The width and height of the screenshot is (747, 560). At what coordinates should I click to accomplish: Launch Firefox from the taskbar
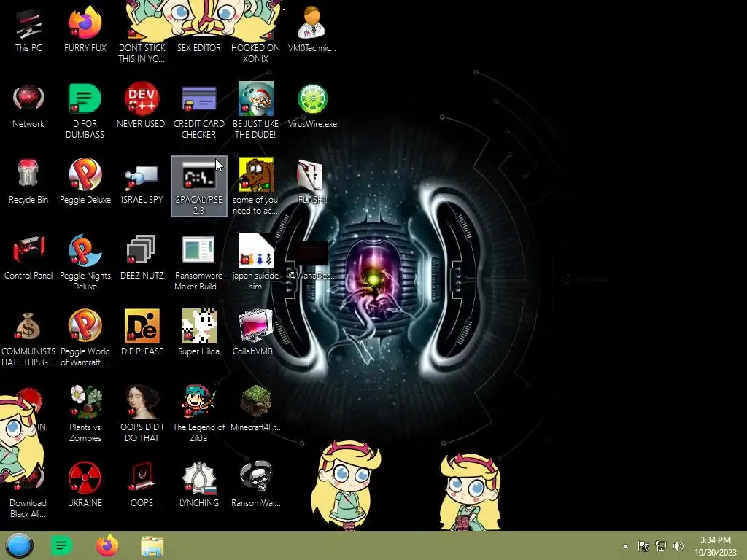pyautogui.click(x=107, y=545)
